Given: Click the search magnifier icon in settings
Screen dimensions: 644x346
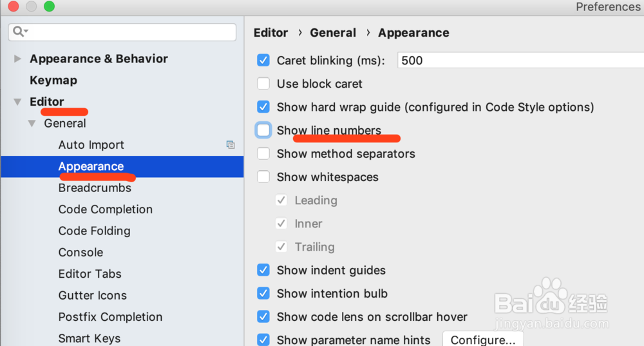Looking at the screenshot, I should pyautogui.click(x=19, y=32).
